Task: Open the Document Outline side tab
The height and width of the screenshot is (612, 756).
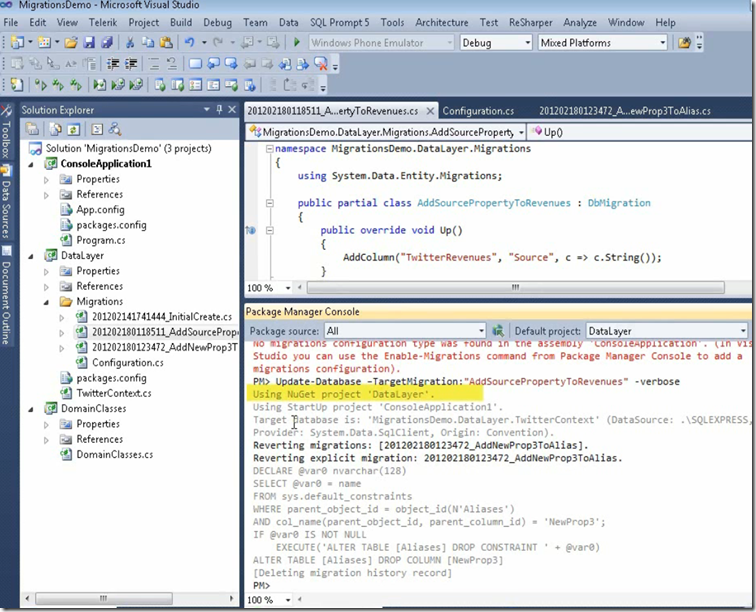Action: [x=6, y=297]
